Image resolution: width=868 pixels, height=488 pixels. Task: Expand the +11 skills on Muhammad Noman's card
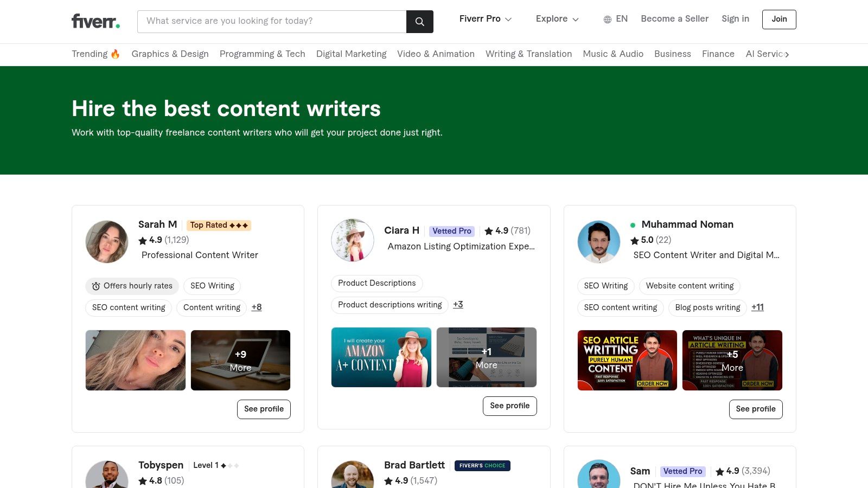[x=757, y=307]
